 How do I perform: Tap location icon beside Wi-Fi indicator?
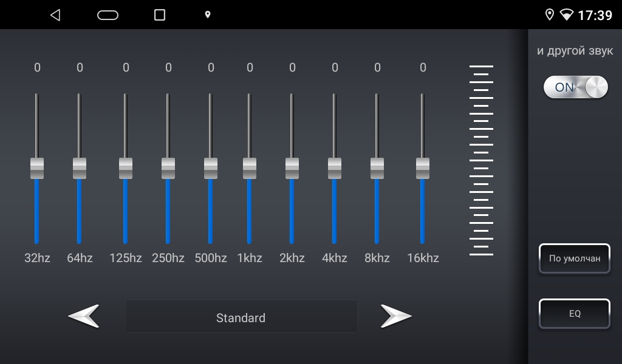click(549, 15)
